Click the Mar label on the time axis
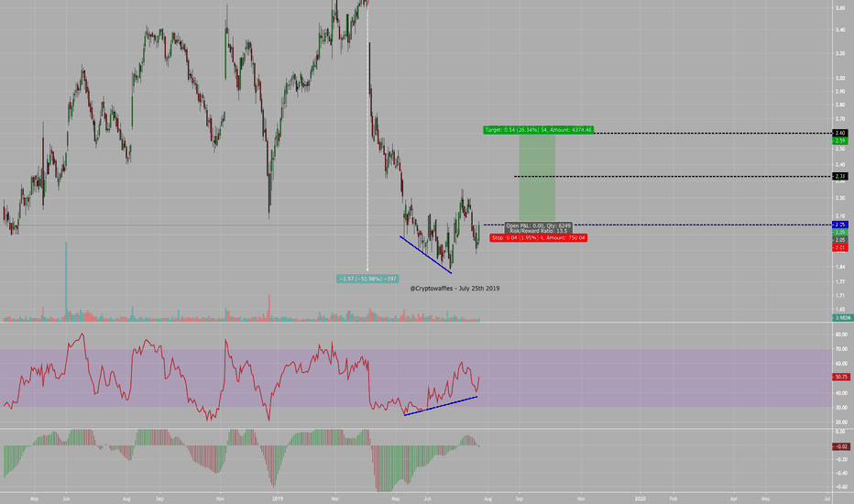Screen dimensions: 854x504 335,499
